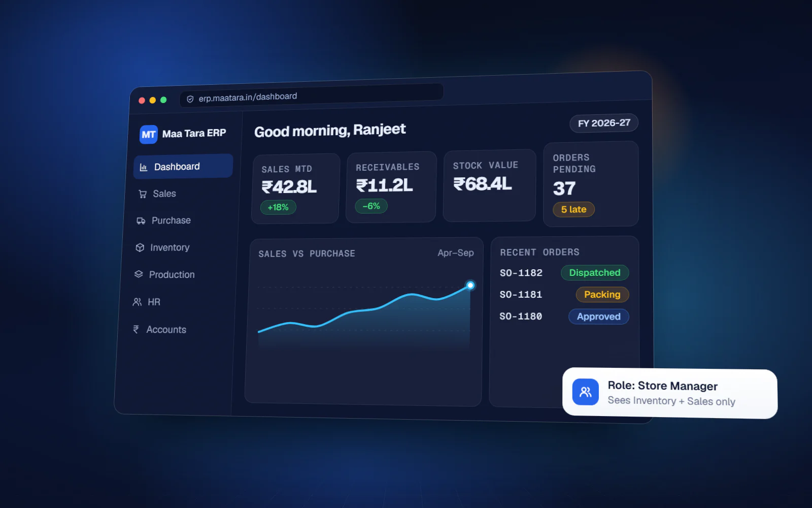Click the HR people icon
The height and width of the screenshot is (508, 812).
coord(137,302)
